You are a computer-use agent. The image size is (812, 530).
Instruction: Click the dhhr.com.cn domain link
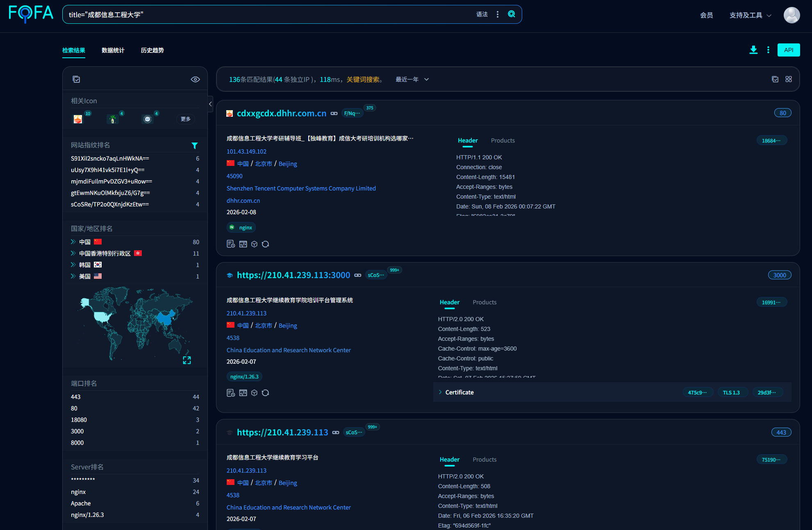click(x=243, y=201)
